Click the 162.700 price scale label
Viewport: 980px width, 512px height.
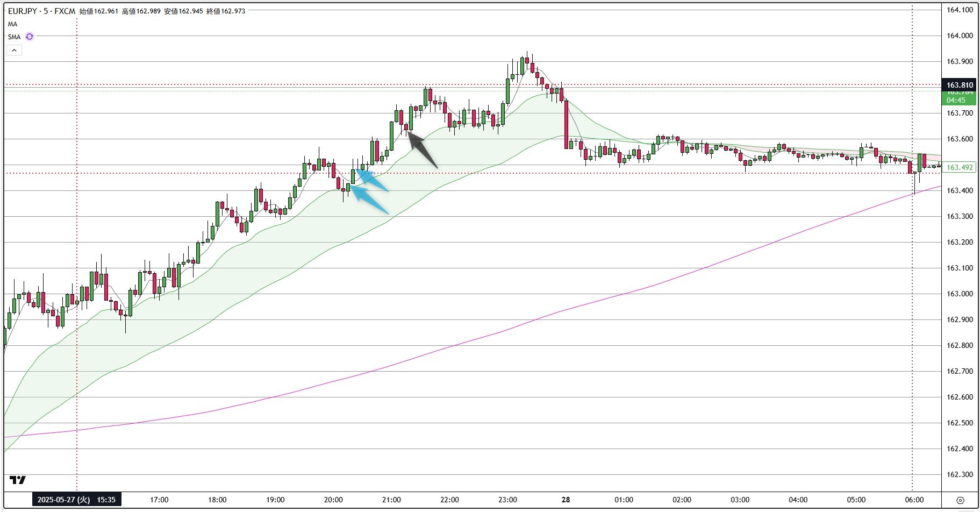tap(960, 371)
